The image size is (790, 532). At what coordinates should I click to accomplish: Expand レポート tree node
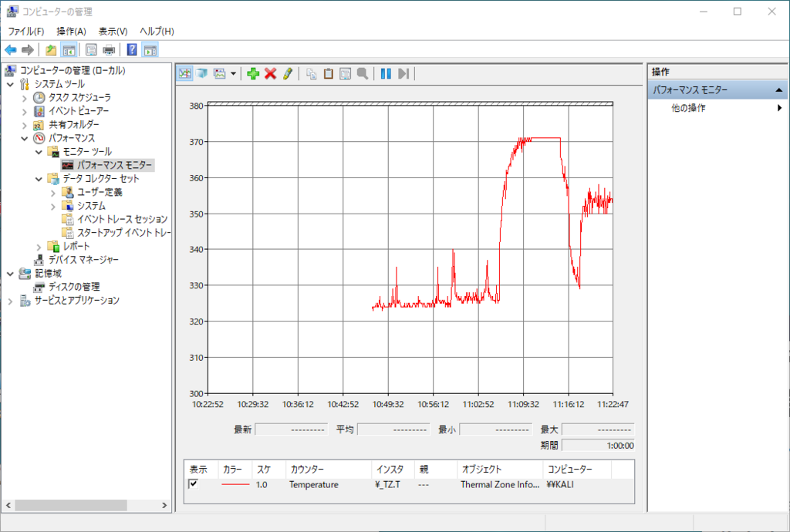[x=39, y=247]
